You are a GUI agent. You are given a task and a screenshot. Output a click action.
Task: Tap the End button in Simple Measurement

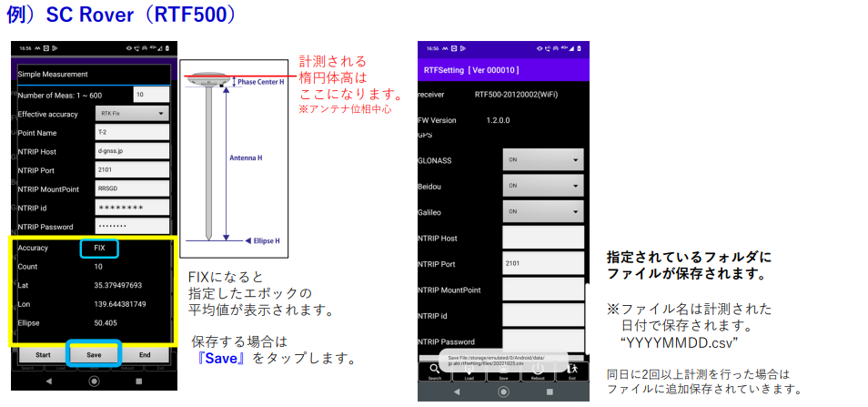tap(145, 354)
